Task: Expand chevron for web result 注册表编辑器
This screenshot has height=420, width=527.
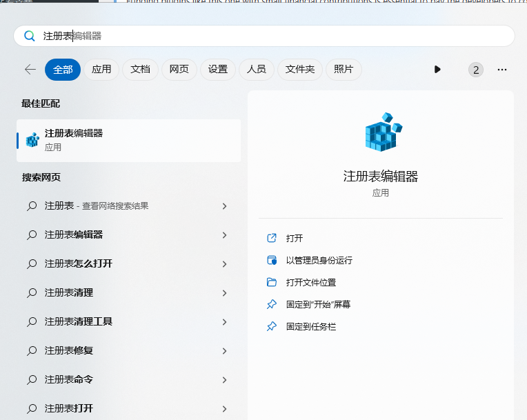Action: (224, 235)
